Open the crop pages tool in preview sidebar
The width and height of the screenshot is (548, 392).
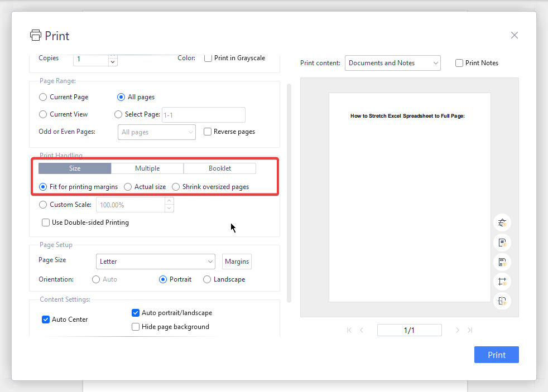[x=502, y=282]
